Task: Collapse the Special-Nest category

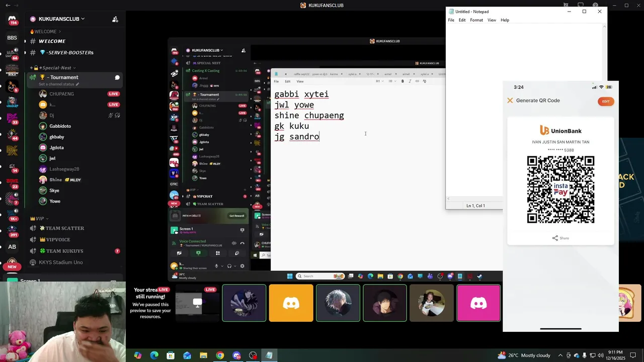Action: (x=53, y=68)
